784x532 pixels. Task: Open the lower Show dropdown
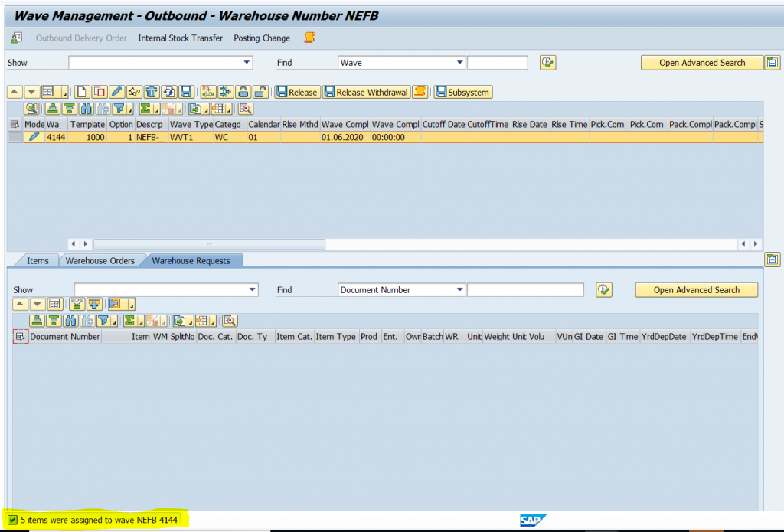[x=253, y=290]
